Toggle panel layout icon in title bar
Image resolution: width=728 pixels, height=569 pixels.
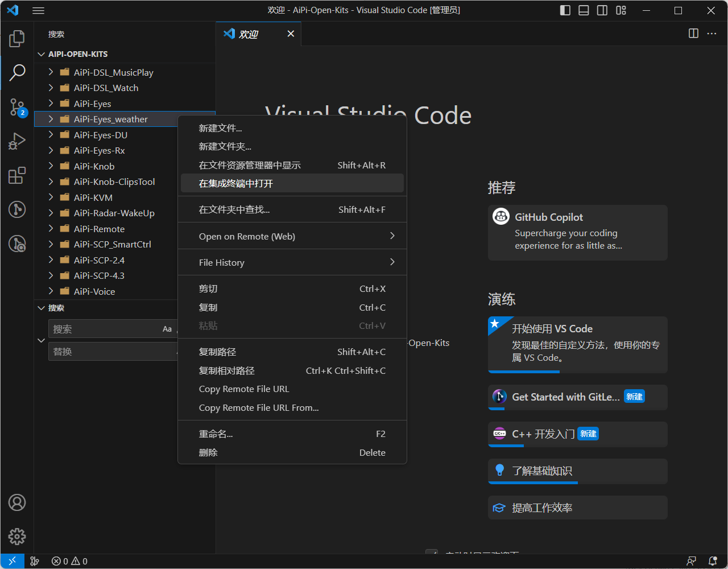coord(584,10)
